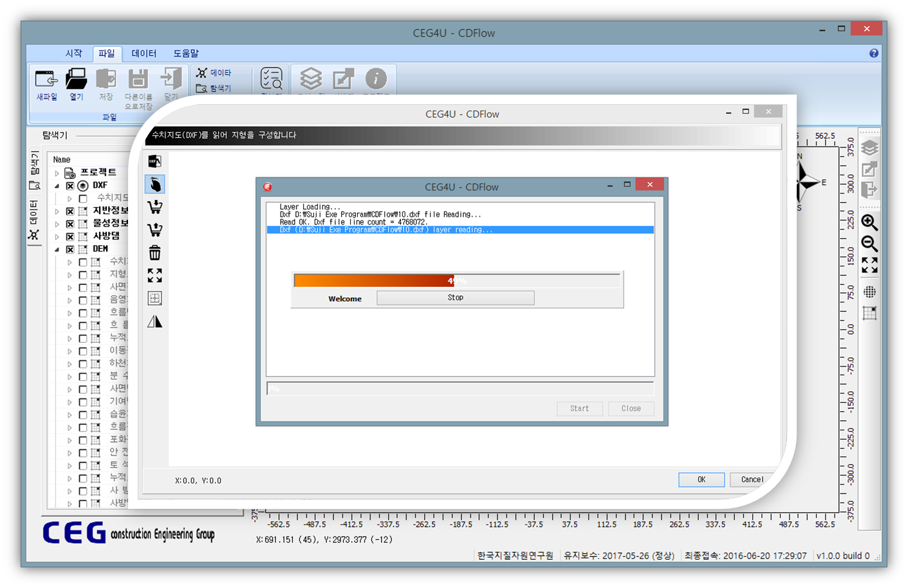Expand the 기여 row under DEM

[x=69, y=402]
